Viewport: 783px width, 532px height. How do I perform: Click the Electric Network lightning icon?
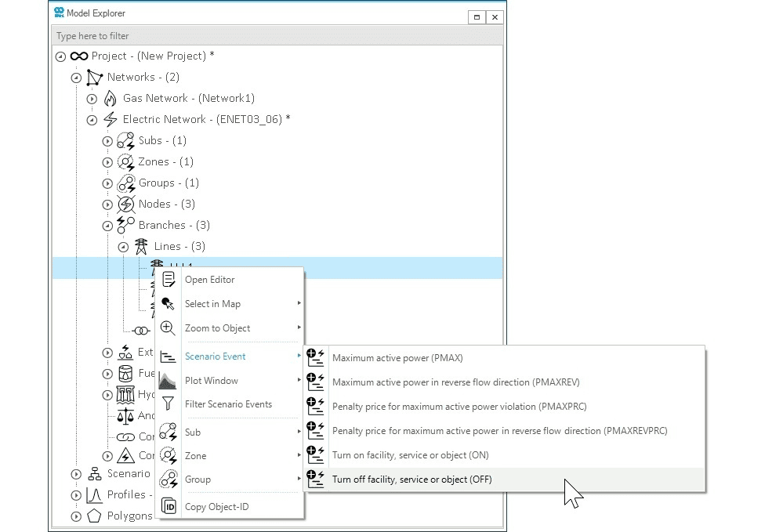pos(110,119)
